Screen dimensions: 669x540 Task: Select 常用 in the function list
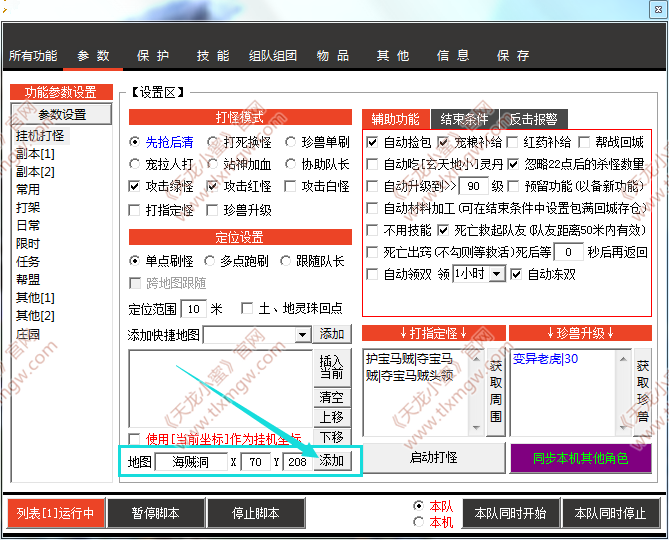(28, 189)
